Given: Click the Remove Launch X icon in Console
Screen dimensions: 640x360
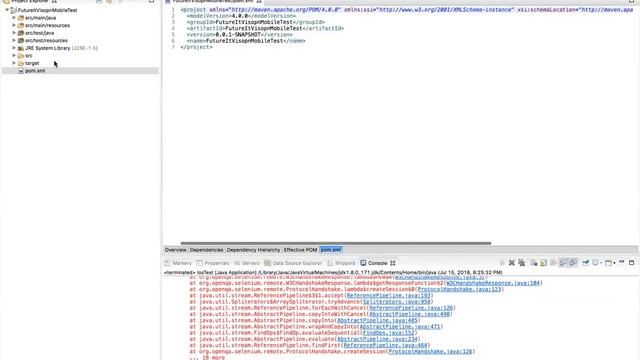Looking at the screenshot, I should point(512,263).
